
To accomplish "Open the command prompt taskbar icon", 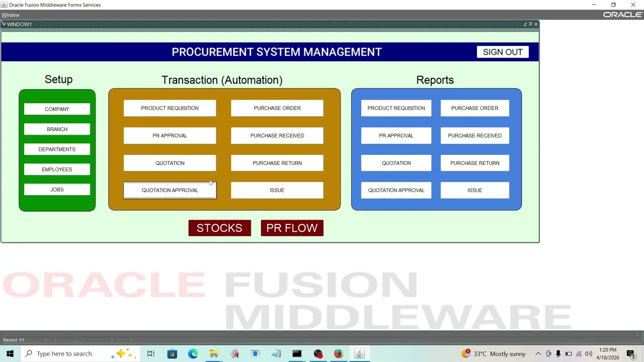I will coord(297,354).
